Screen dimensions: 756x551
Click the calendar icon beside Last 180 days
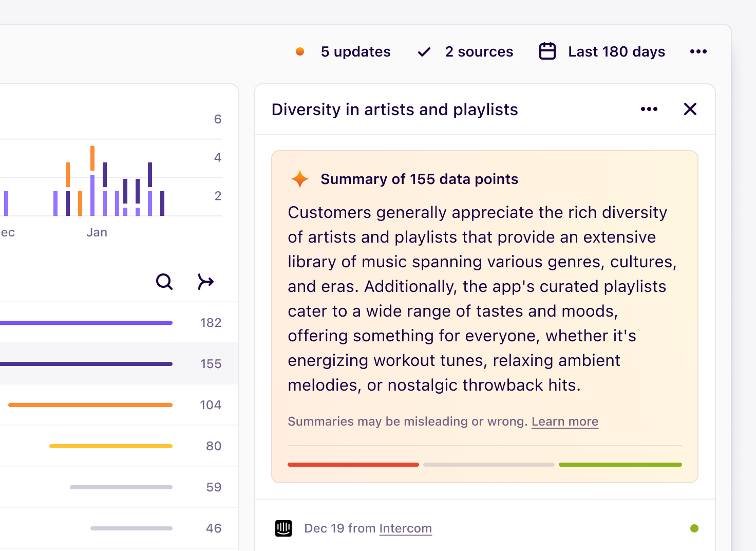click(547, 51)
